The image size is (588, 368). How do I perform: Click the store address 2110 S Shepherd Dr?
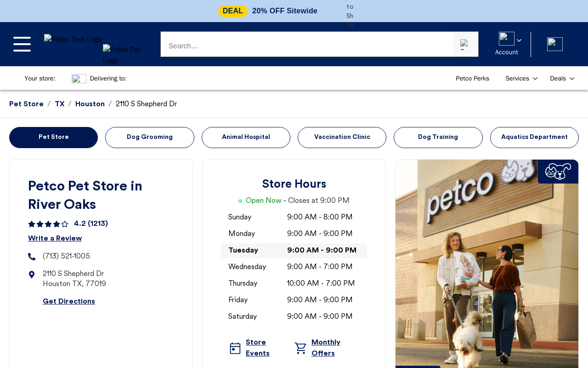pos(74,279)
